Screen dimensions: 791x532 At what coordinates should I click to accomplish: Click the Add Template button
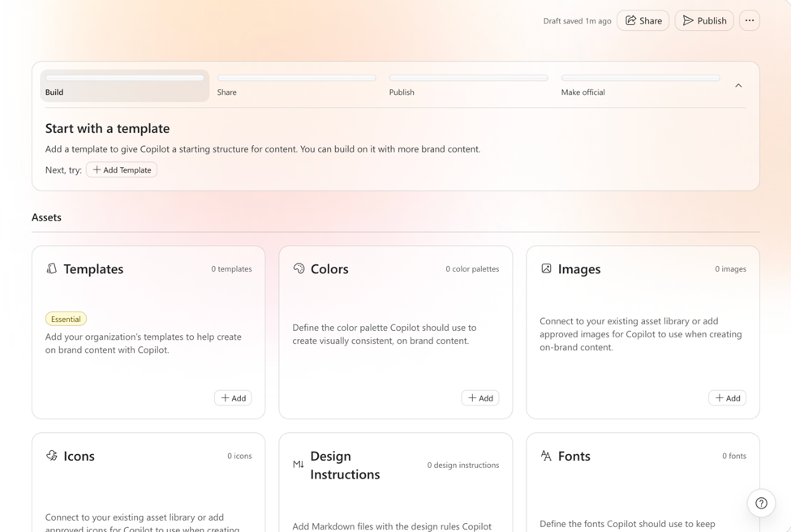coord(122,170)
